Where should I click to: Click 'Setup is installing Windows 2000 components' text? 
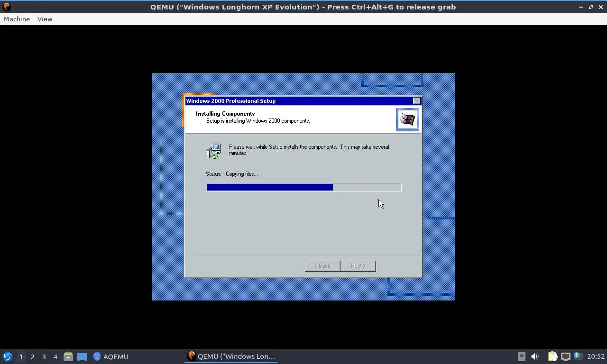click(258, 121)
